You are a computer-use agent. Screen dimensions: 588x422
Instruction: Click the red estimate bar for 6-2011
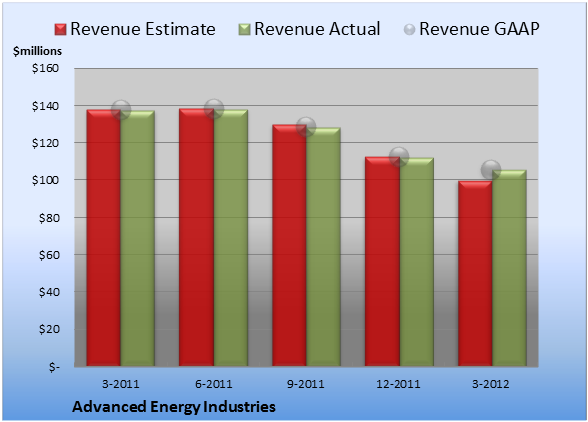[196, 237]
